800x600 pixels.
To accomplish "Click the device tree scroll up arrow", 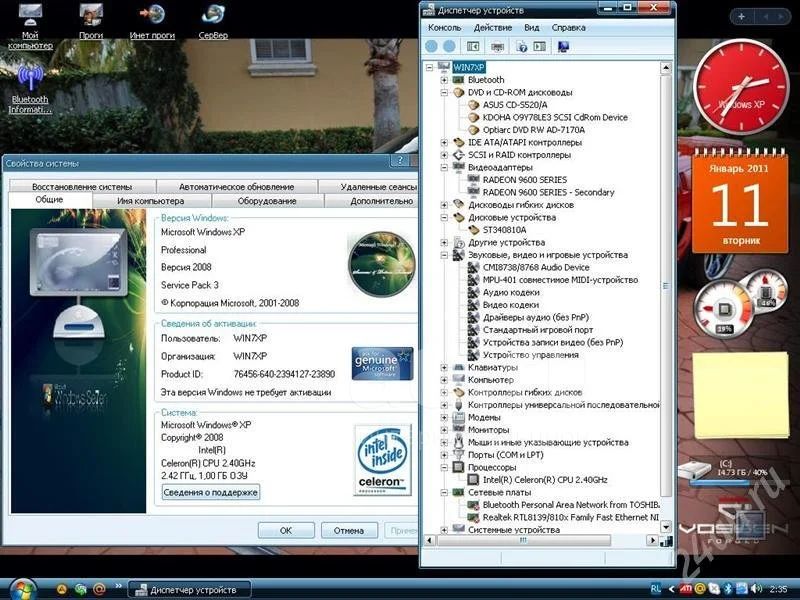I will (666, 68).
